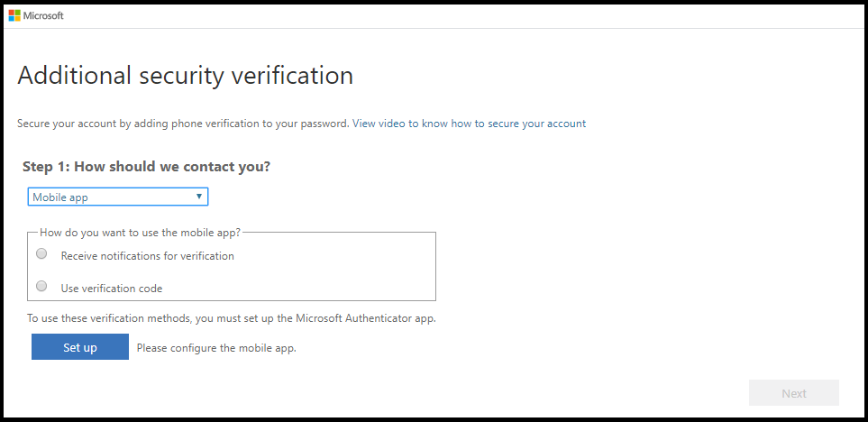The width and height of the screenshot is (868, 422).
Task: Click the 'Step 1: How should we contact you?' heading
Action: (146, 166)
